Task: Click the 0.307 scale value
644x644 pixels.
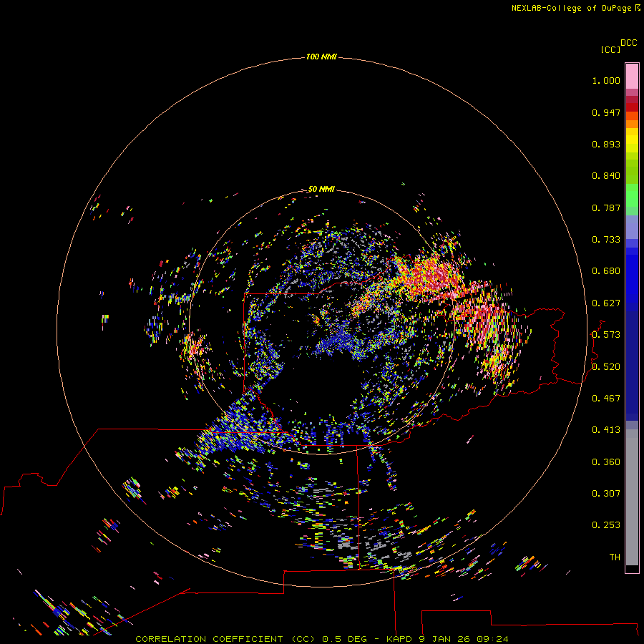Action: coord(606,494)
